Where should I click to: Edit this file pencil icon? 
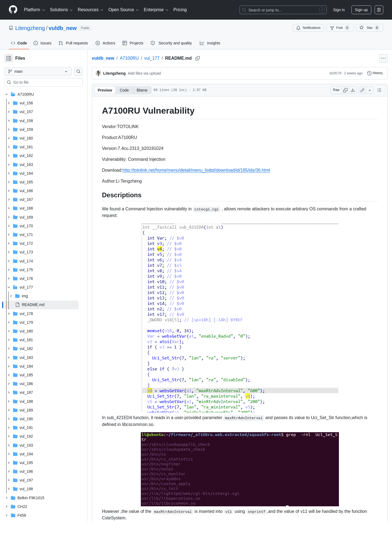[x=362, y=90]
